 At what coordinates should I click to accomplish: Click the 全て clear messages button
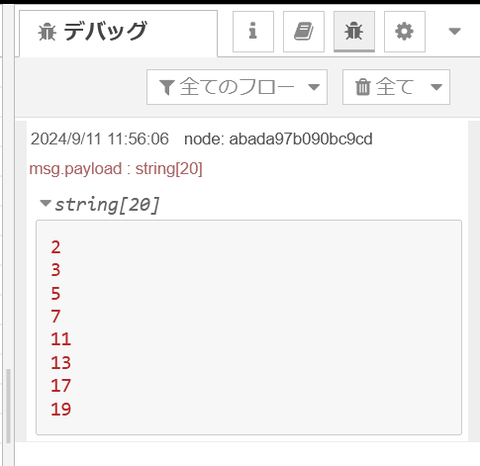click(396, 87)
